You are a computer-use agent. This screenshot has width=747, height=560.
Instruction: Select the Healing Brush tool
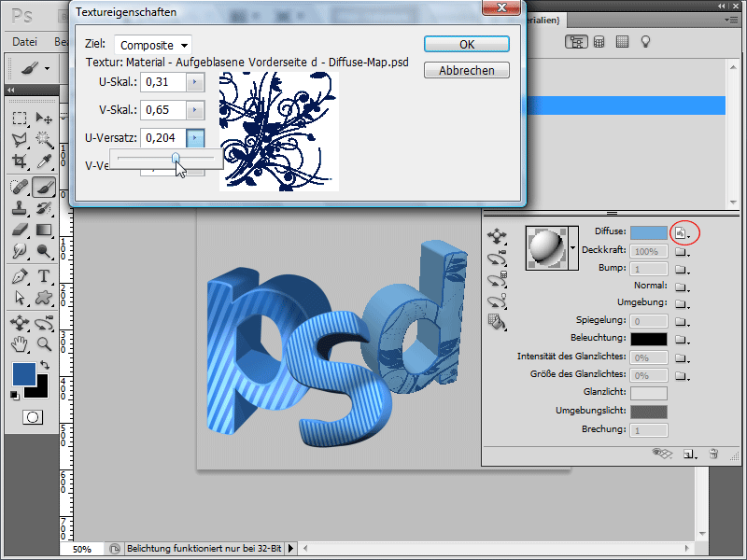[x=20, y=187]
